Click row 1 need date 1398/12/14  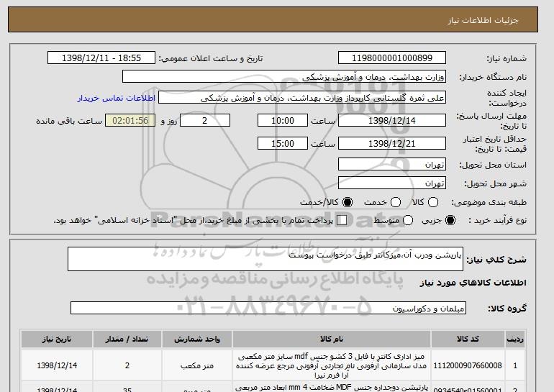point(57,365)
